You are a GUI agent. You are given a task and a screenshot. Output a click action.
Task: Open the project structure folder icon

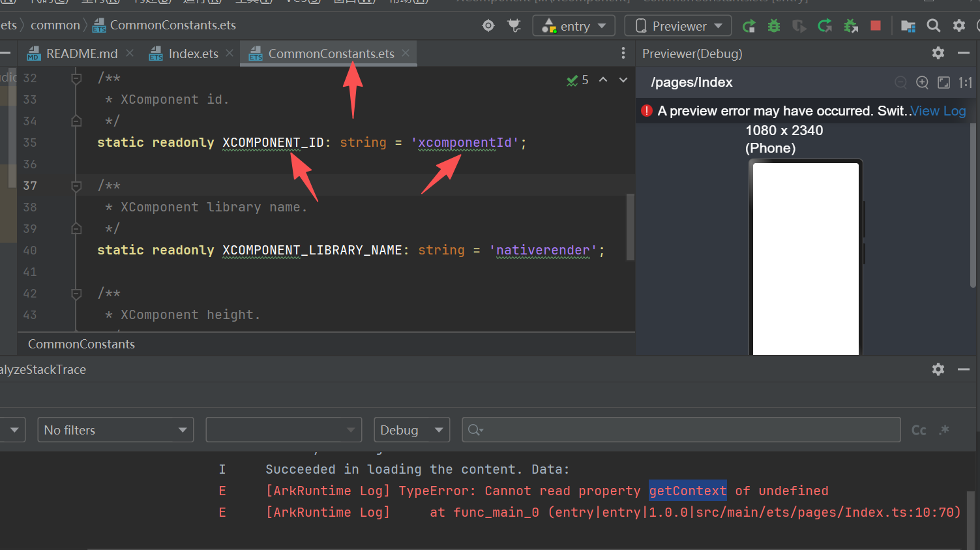point(908,25)
